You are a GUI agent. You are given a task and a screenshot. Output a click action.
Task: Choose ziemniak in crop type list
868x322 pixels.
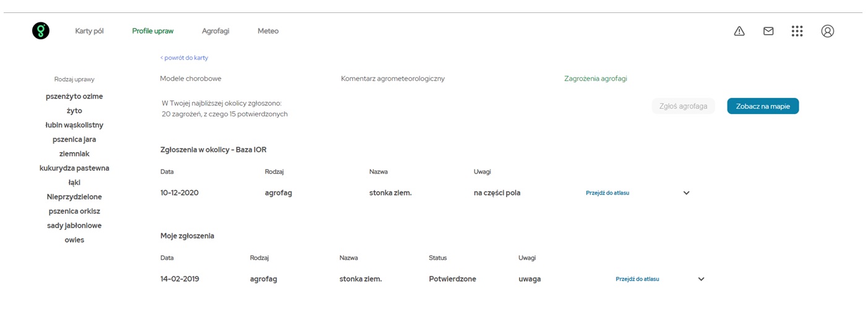74,154
